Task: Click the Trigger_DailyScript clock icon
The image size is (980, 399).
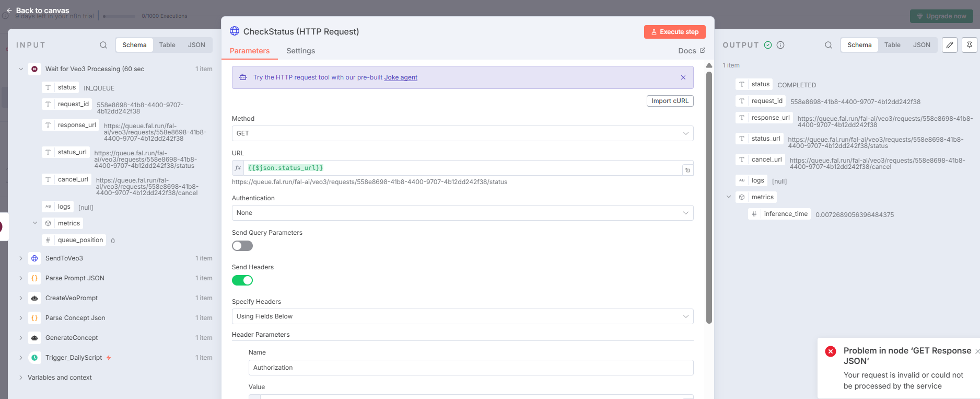Action: point(34,358)
